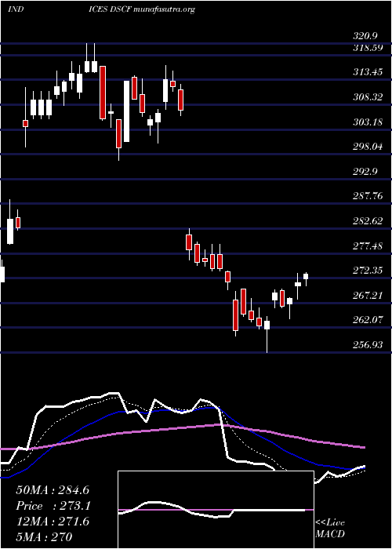
Task: Click inside the MACD inset chart panel
Action: coord(216,510)
